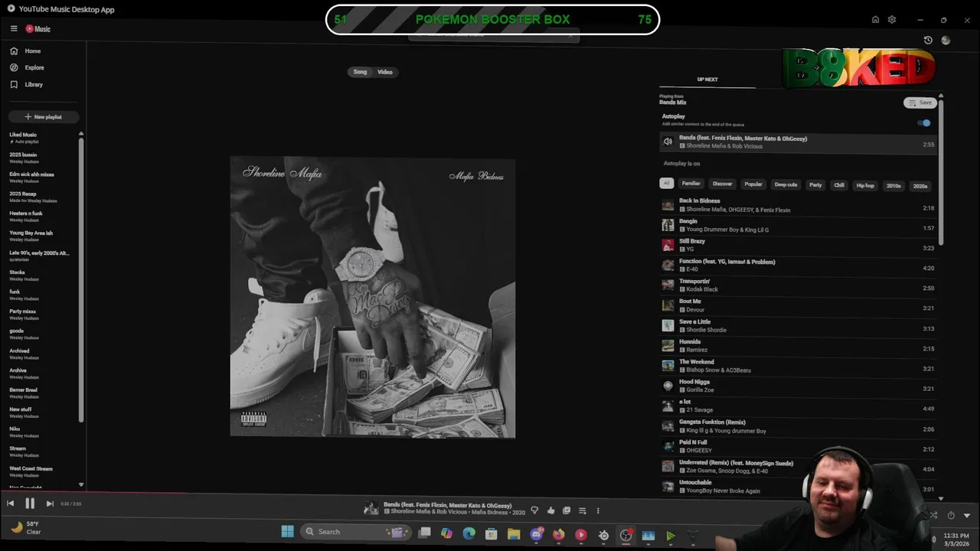This screenshot has width=980, height=551.
Task: Filter queue by 2020s
Action: pyautogui.click(x=920, y=186)
